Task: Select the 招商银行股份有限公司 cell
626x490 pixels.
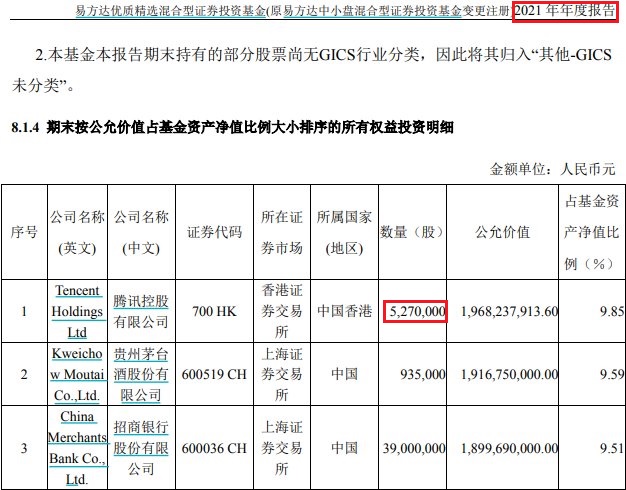Action: click(141, 448)
